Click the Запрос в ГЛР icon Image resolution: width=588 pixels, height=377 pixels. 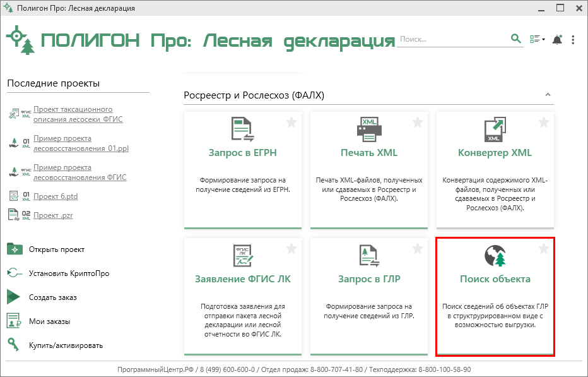click(x=369, y=255)
